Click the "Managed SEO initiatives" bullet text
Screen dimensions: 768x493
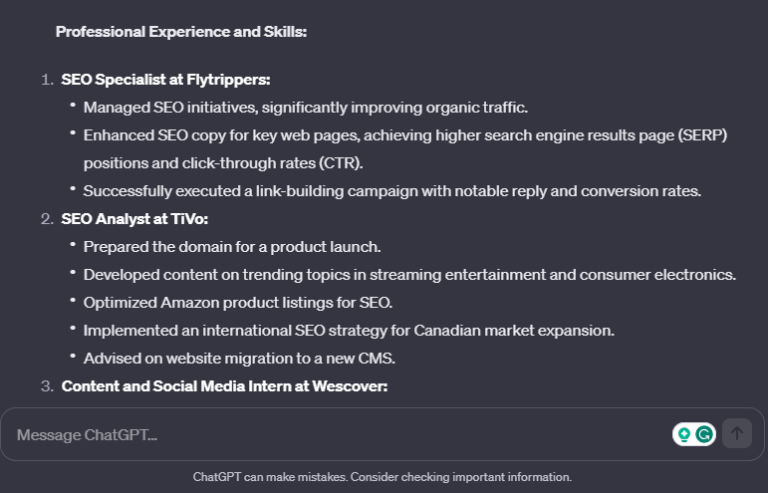[x=305, y=107]
